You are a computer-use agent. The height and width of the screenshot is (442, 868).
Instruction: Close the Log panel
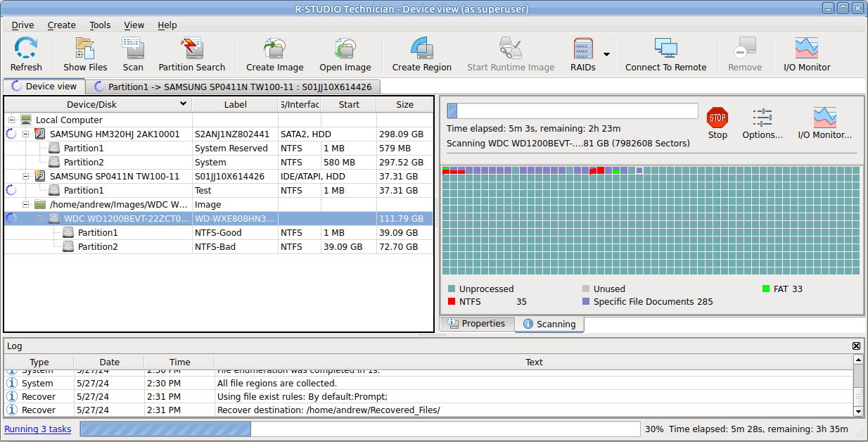(856, 346)
